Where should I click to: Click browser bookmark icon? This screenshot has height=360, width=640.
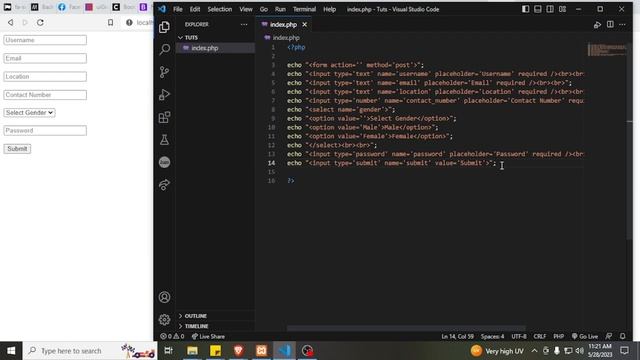pos(111,22)
